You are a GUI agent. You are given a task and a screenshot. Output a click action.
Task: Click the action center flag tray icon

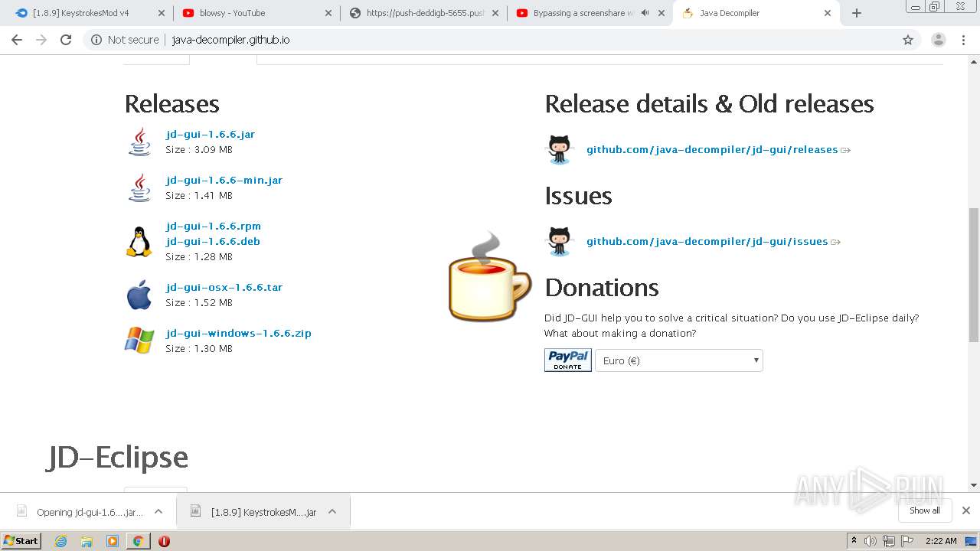pos(906,541)
